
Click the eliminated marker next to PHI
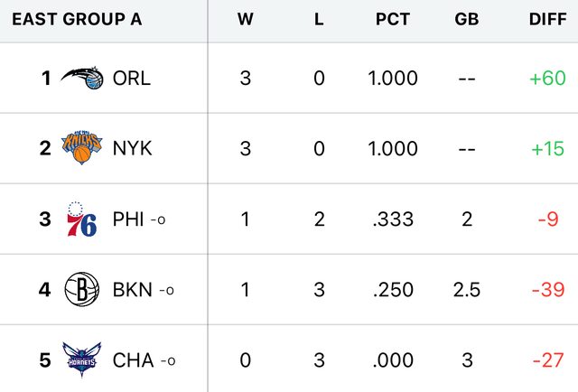coord(157,219)
